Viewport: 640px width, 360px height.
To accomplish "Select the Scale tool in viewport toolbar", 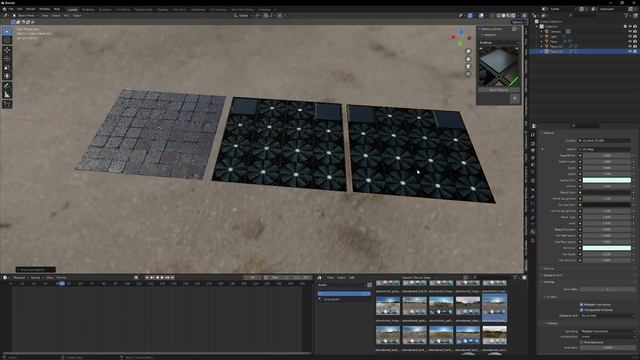I will pos(7,67).
